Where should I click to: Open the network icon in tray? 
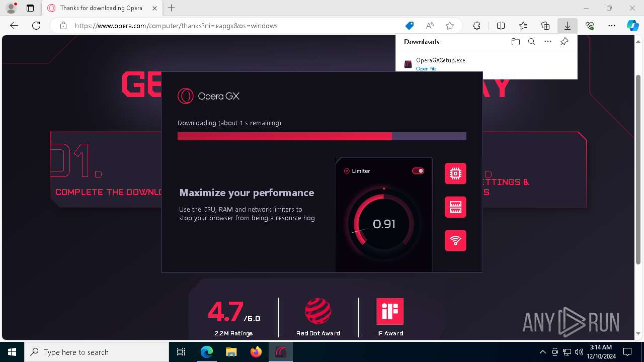click(x=567, y=352)
